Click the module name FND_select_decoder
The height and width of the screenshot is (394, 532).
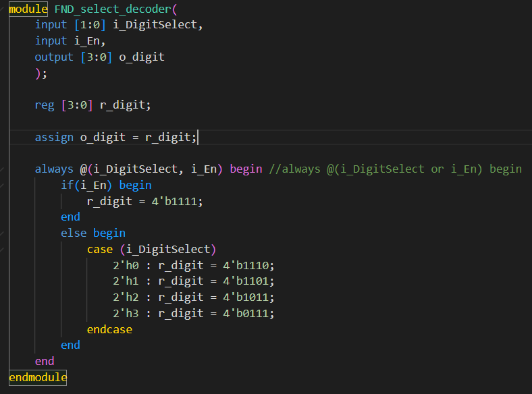(x=113, y=9)
